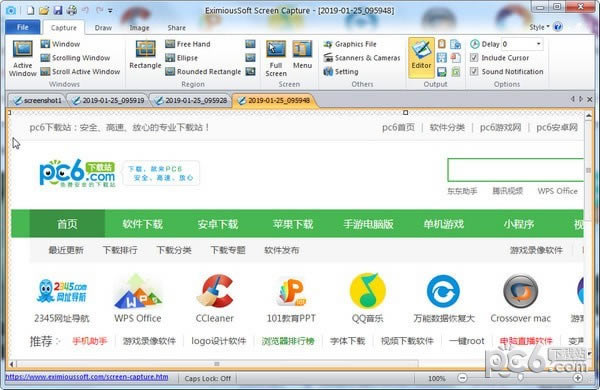Import from Graphics File
Screen dimensions: 600x390
coord(350,44)
